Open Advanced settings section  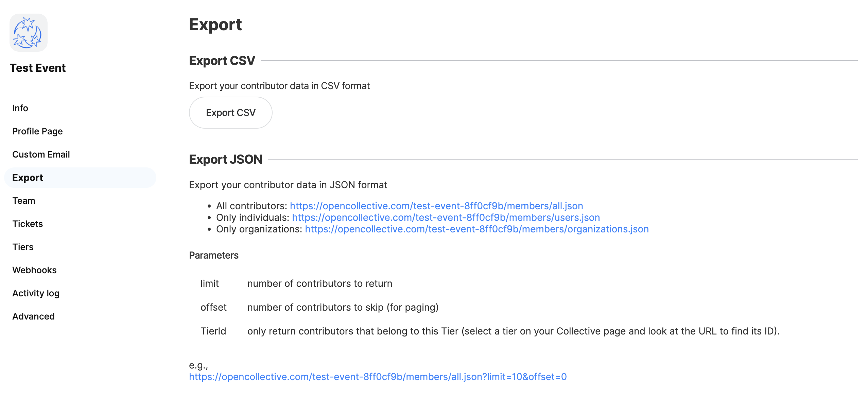(33, 316)
